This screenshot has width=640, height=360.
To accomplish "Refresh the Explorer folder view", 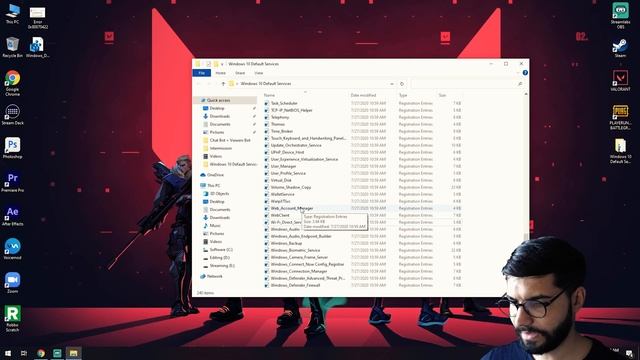I will coord(402,84).
